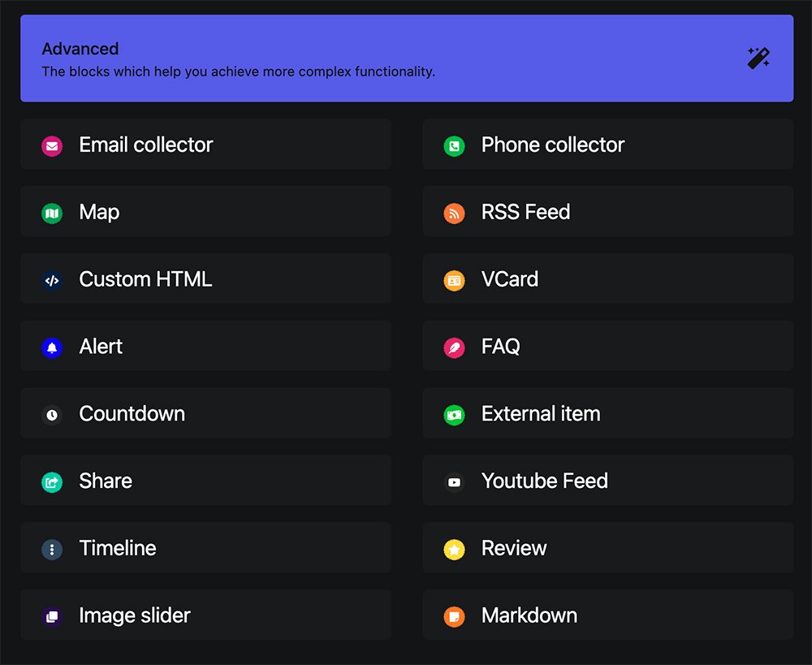The height and width of the screenshot is (665, 812).
Task: Click the Custom HTML code brackets icon
Action: pyautogui.click(x=52, y=281)
